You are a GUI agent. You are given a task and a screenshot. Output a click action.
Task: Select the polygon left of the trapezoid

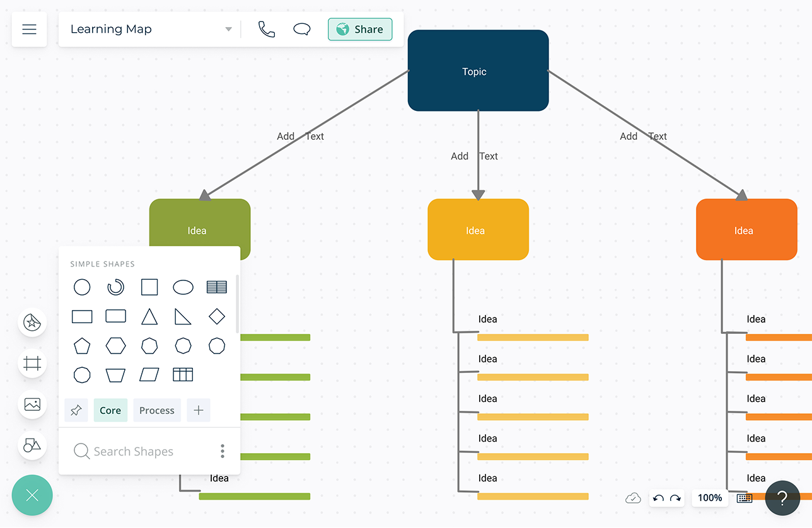tap(82, 375)
